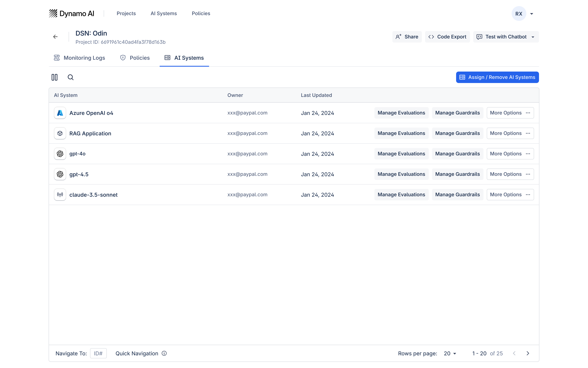This screenshot has width=588, height=368.
Task: Manage Evaluations for RAG Application
Action: click(401, 133)
